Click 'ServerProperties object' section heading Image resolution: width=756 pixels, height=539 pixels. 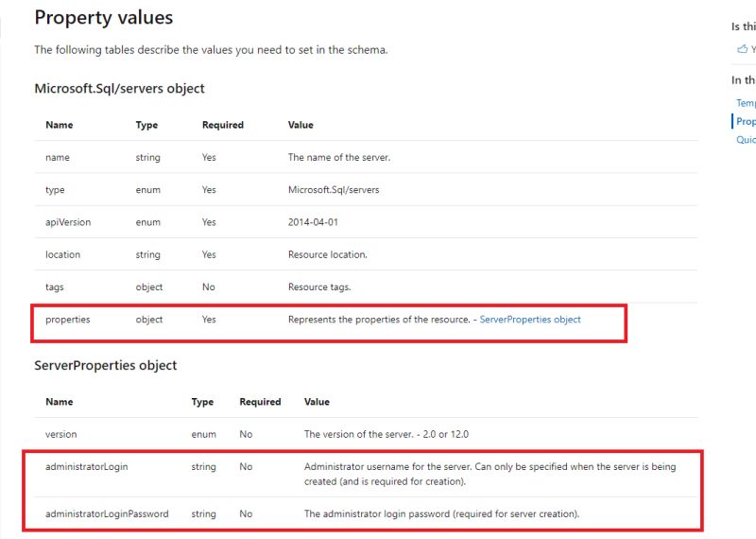[106, 365]
